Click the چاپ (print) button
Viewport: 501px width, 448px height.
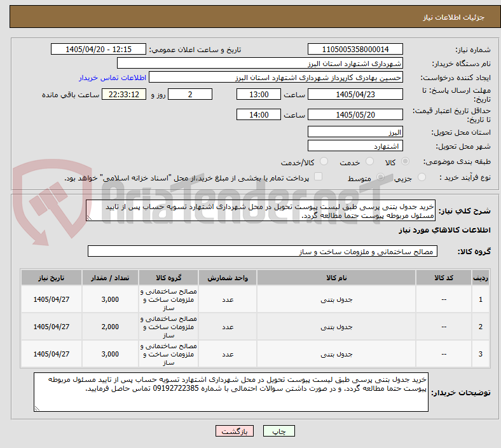tap(278, 431)
